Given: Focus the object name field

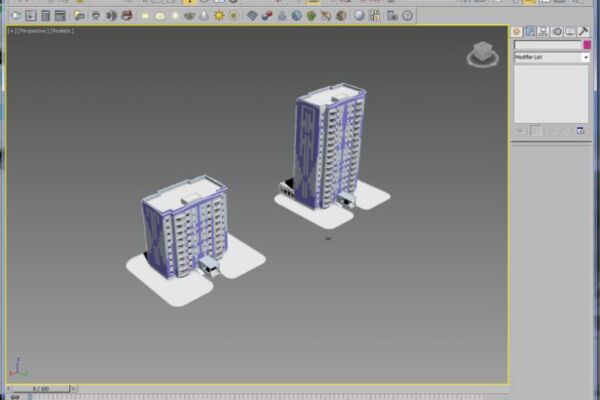Looking at the screenshot, I should point(548,45).
